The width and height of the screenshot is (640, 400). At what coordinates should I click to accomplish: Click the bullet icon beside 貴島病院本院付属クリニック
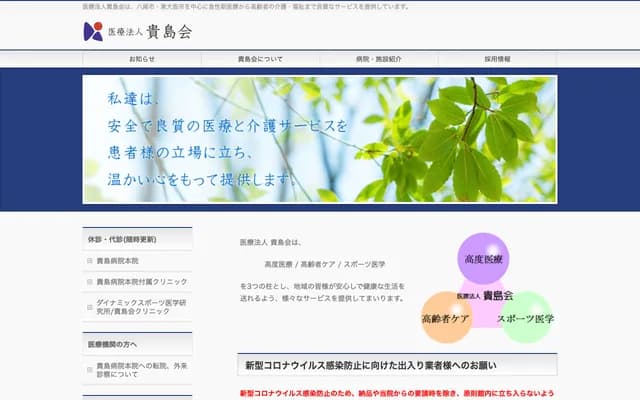tap(90, 282)
